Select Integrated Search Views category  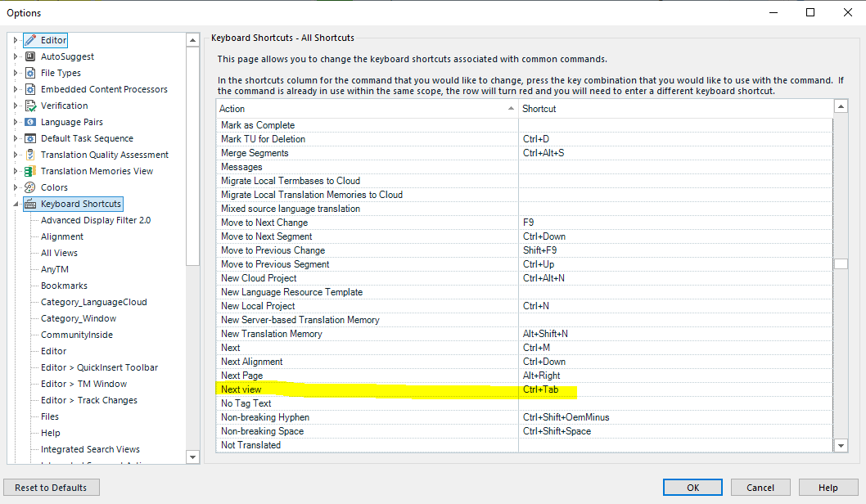pos(90,449)
